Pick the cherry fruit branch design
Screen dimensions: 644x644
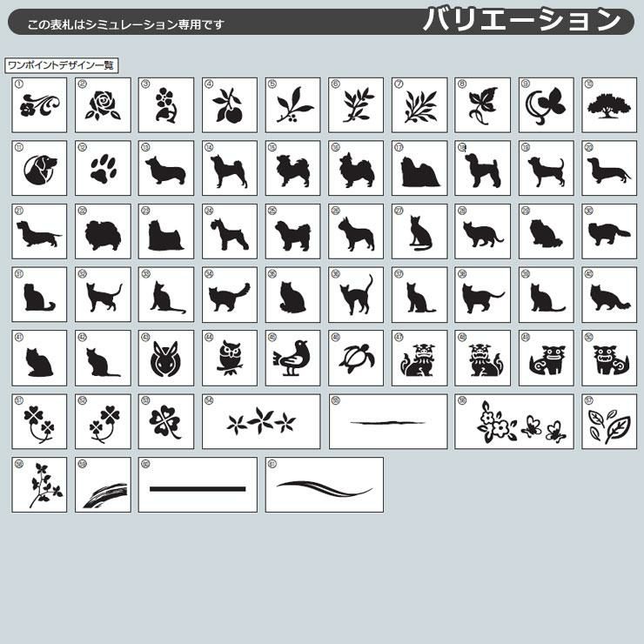[230, 105]
